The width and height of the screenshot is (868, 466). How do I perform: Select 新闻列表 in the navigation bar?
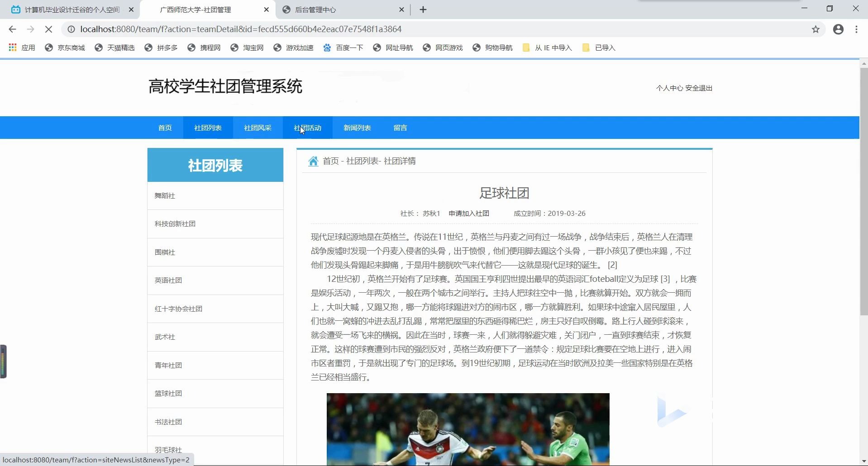coord(357,128)
